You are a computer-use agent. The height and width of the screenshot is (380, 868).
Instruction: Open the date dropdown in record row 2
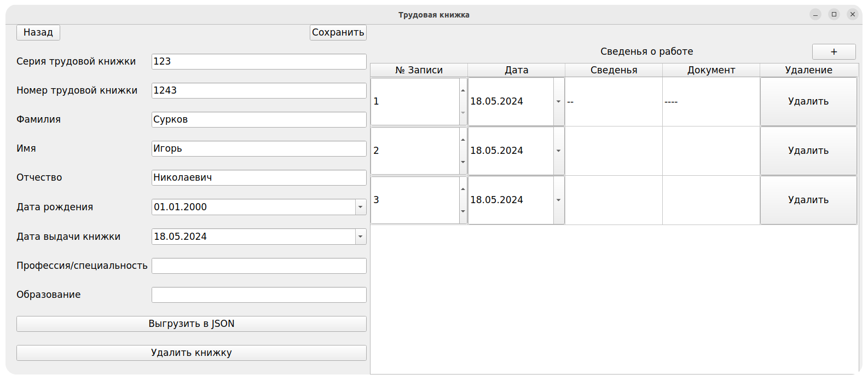click(558, 151)
